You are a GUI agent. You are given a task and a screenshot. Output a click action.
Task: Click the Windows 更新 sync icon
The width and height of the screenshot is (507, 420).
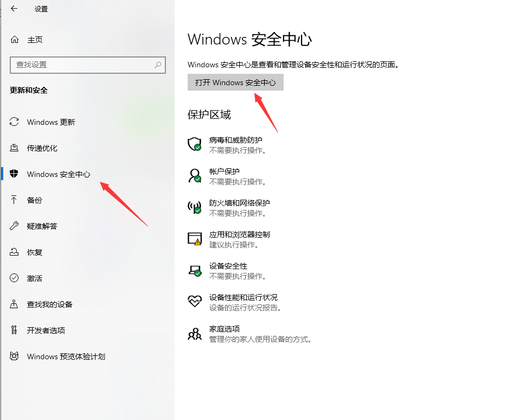[x=14, y=122]
